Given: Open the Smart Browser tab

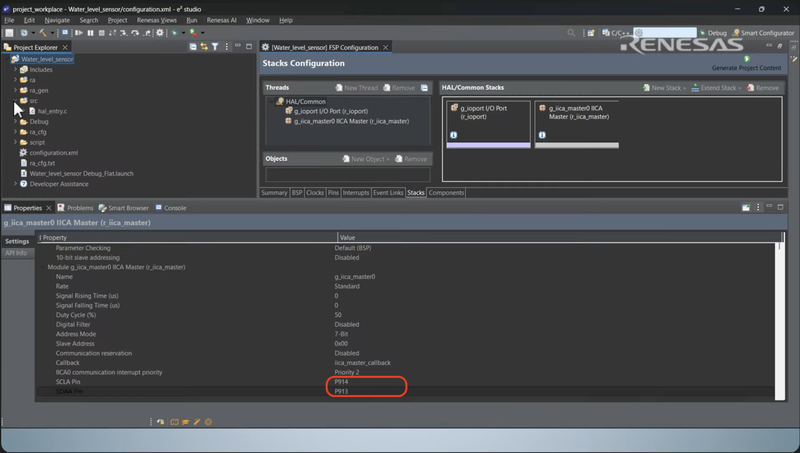Looking at the screenshot, I should tap(123, 208).
